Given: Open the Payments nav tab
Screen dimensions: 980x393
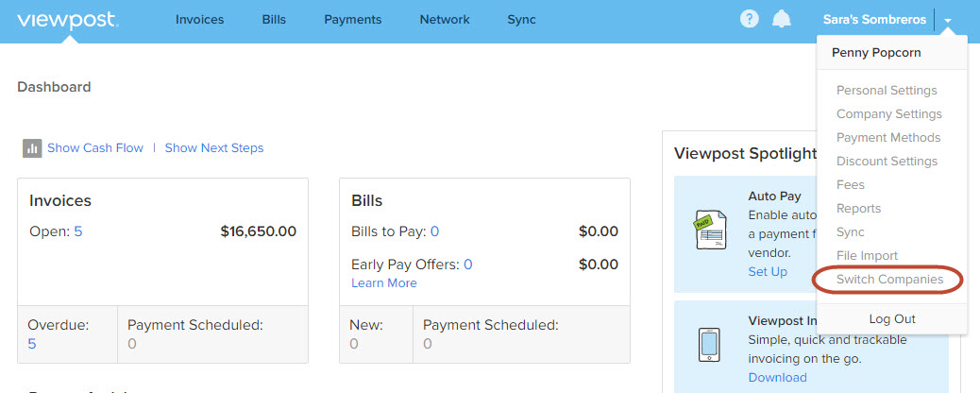Looking at the screenshot, I should (x=352, y=20).
